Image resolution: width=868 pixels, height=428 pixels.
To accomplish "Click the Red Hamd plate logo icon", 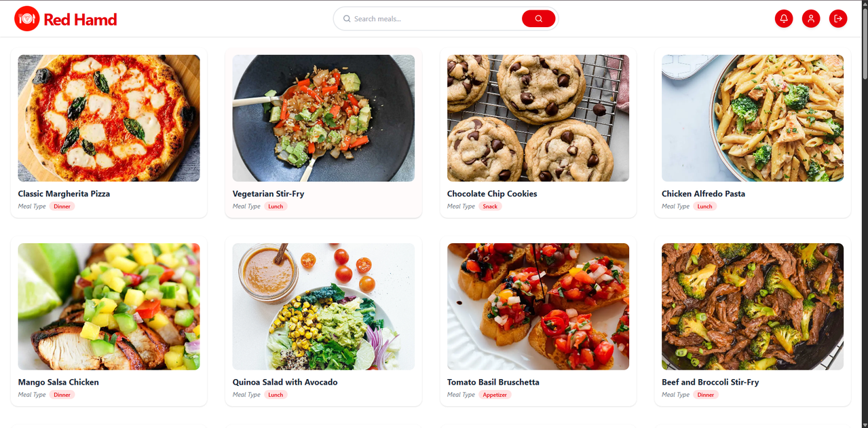I will tap(27, 19).
